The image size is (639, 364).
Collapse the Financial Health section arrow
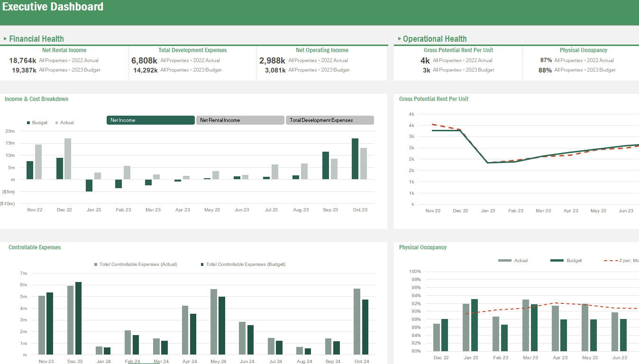tap(5, 38)
